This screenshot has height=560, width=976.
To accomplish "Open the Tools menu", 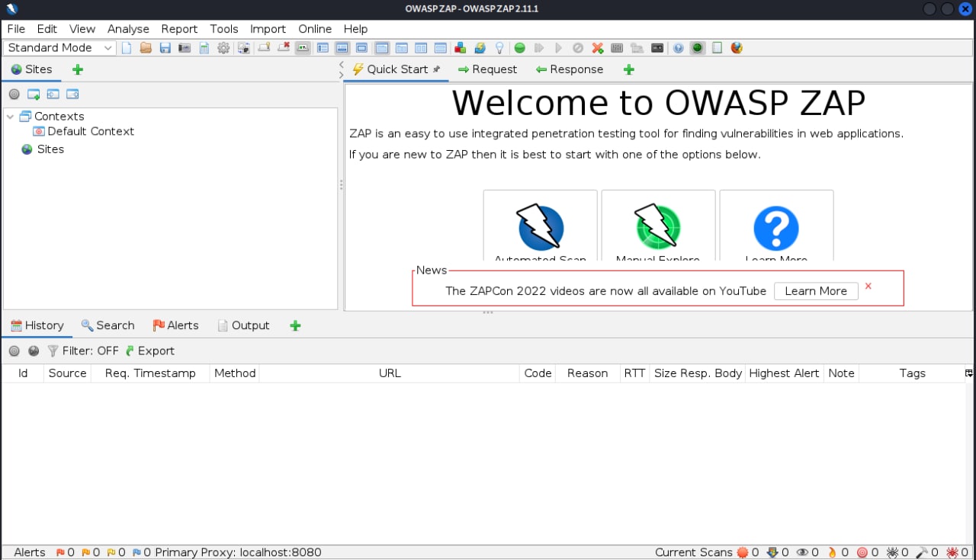I will point(224,29).
